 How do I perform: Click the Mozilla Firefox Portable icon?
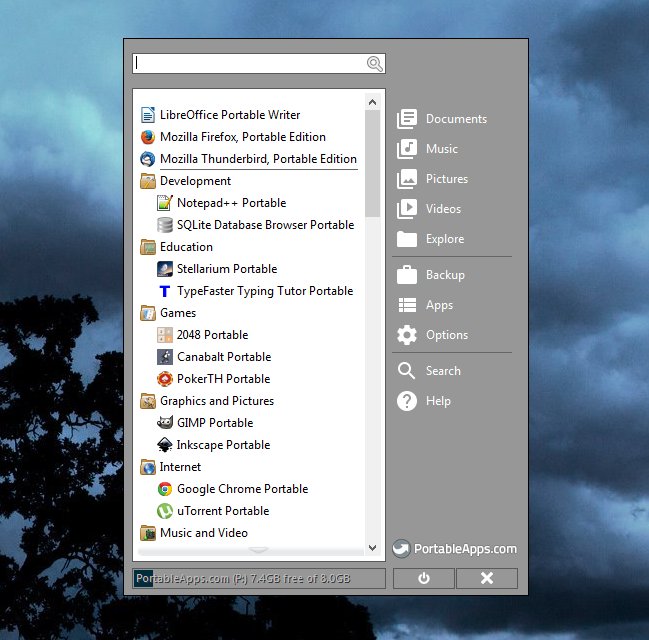(148, 137)
